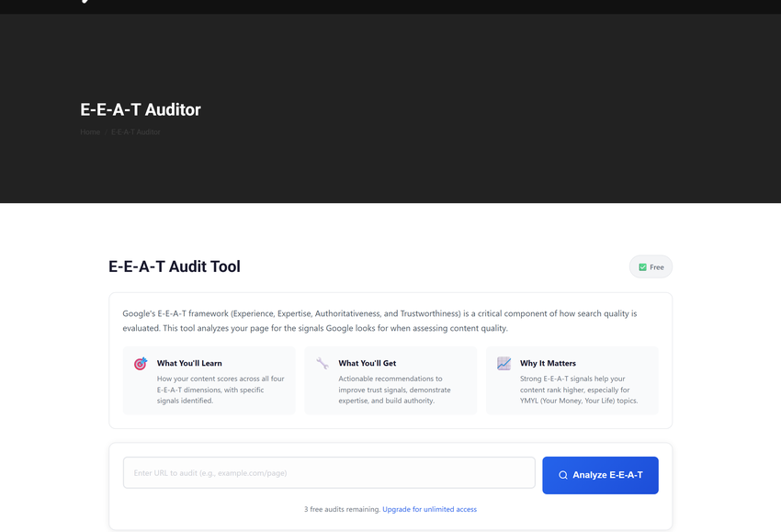This screenshot has height=532, width=781.
Task: Click the E-E-A-T Audit Tool heading
Action: pos(175,266)
